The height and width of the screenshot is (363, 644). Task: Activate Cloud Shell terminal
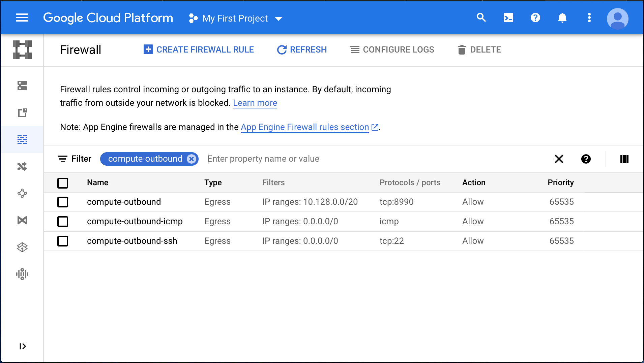[508, 18]
